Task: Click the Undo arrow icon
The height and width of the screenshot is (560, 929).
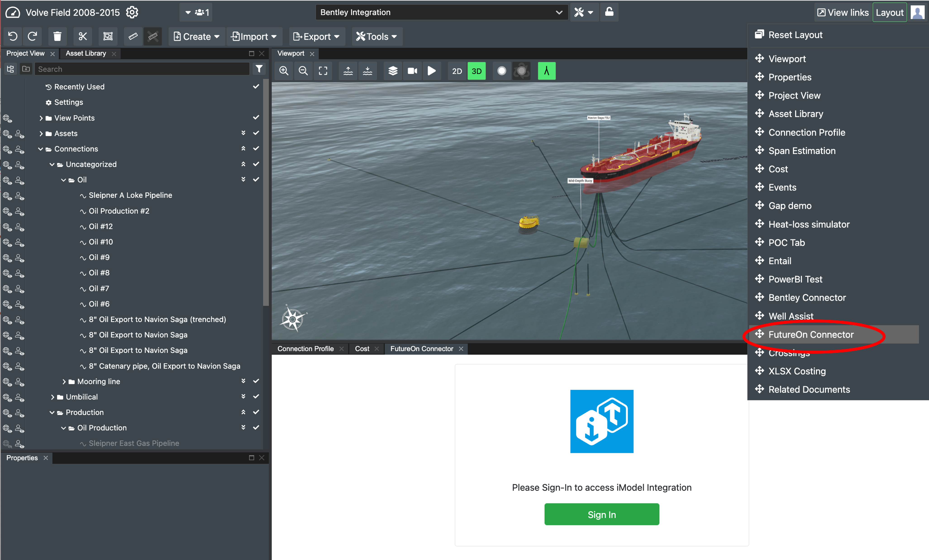Action: [x=13, y=36]
